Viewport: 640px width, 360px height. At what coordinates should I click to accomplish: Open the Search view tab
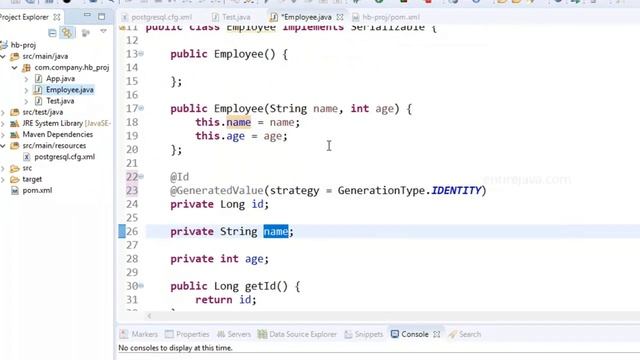464,334
